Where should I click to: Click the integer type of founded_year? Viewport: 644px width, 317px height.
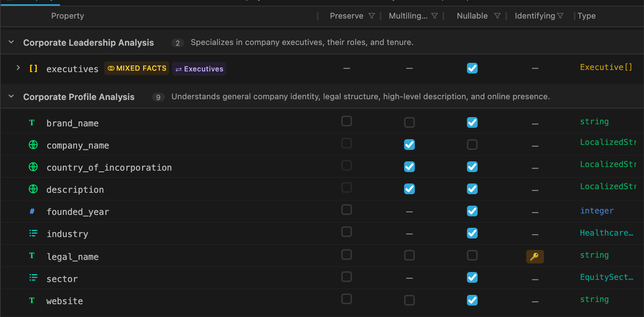(x=597, y=211)
